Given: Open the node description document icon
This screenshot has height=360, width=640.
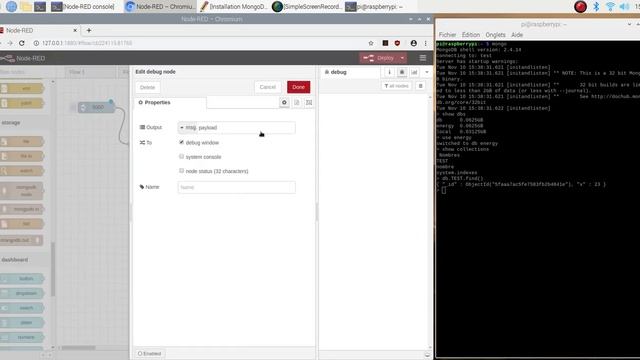Looking at the screenshot, I should point(297,102).
